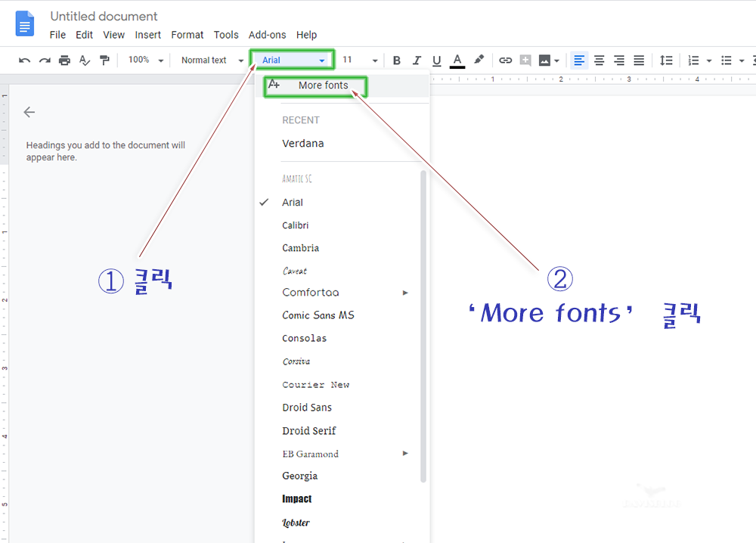Open the Edit menu
Screen dimensions: 756x543
tap(84, 35)
